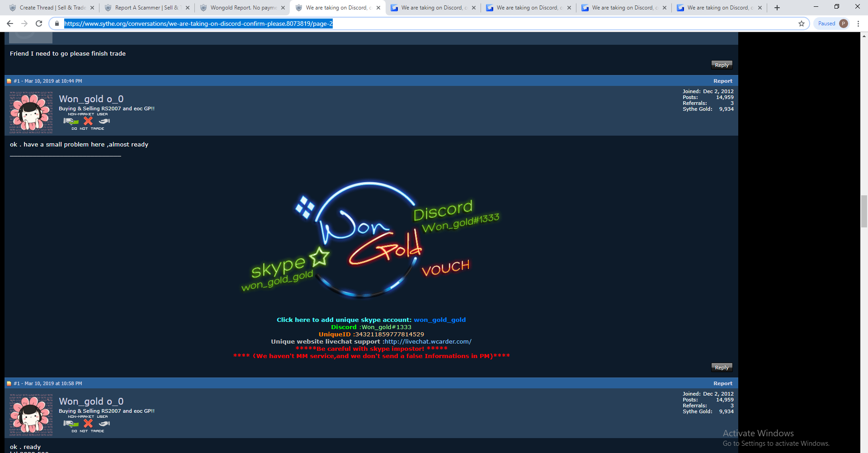Click the Posts 14,959 stat in 10:58 PM post
The image size is (868, 453).
[x=708, y=400]
